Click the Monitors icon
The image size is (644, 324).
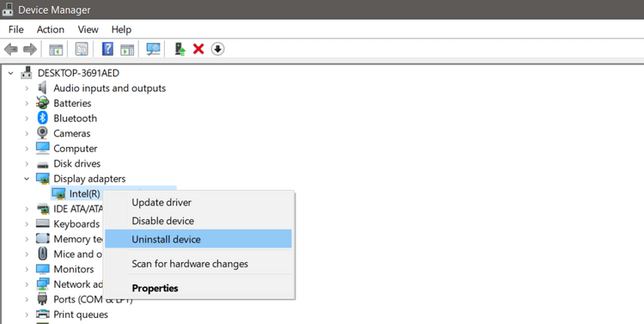click(42, 269)
